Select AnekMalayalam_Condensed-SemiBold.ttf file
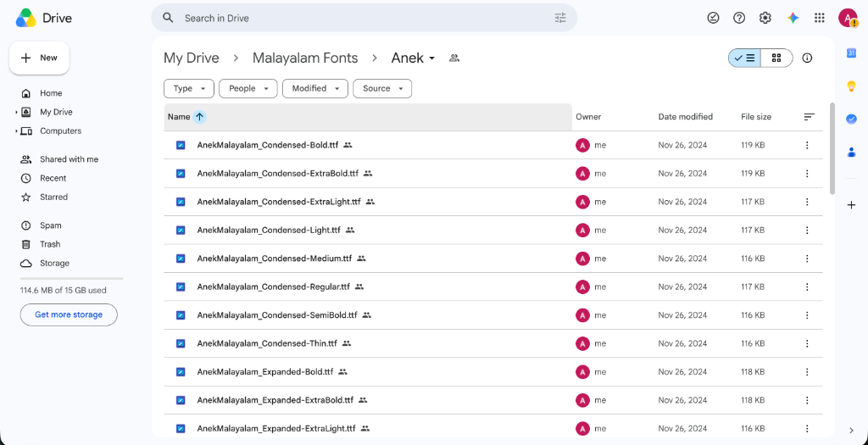Image resolution: width=868 pixels, height=445 pixels. pyautogui.click(x=493, y=315)
